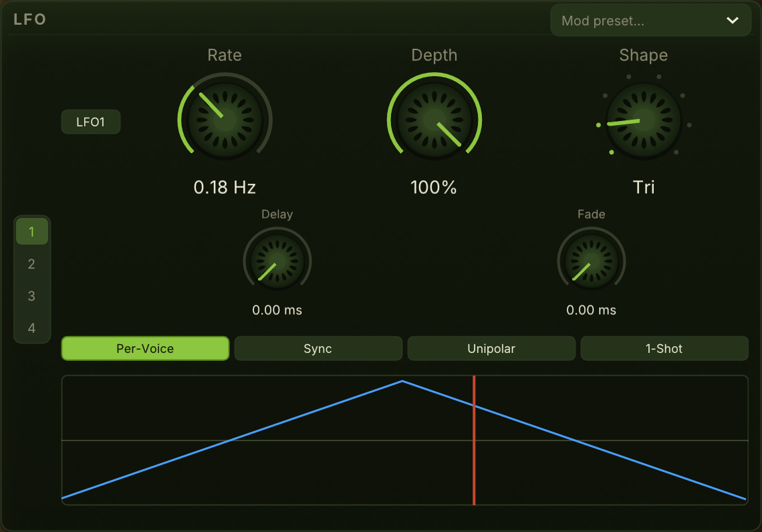Image resolution: width=762 pixels, height=532 pixels.
Task: Toggle the Per-Voice mode button
Action: pos(145,348)
